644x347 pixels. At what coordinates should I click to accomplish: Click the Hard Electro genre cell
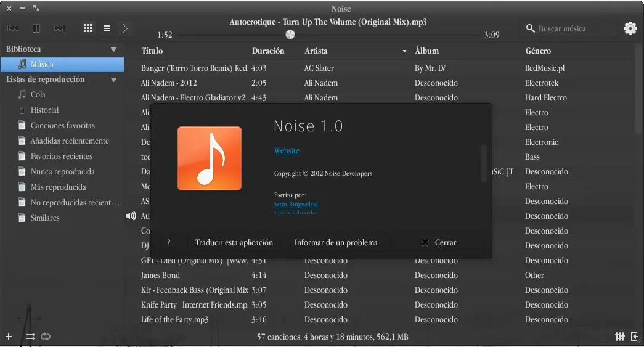tap(546, 98)
